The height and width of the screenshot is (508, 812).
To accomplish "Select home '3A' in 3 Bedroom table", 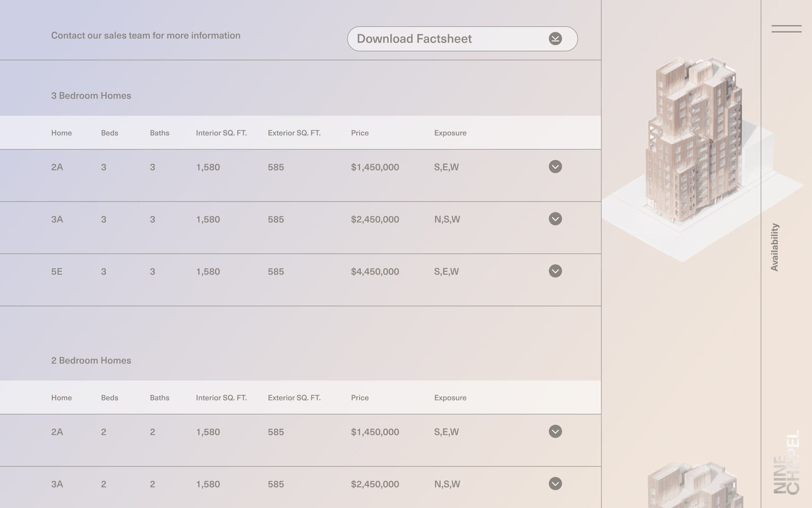I will pyautogui.click(x=57, y=219).
